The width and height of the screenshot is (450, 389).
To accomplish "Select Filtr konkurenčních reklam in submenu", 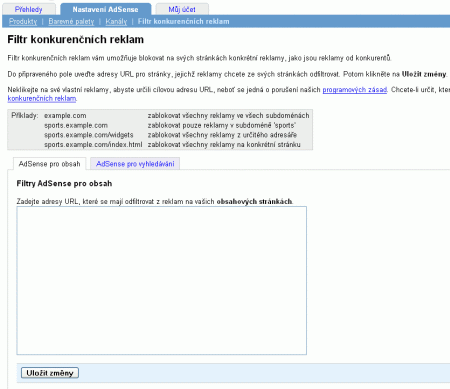I will point(184,22).
